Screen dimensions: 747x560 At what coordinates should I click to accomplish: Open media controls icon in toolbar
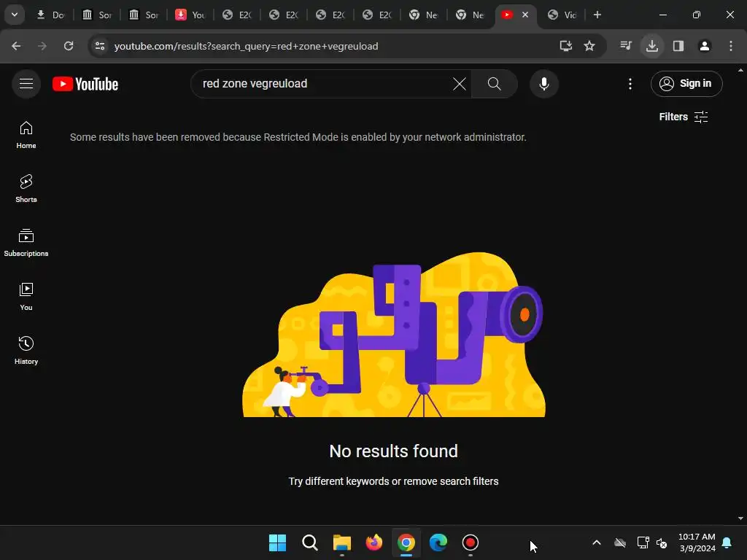pyautogui.click(x=626, y=46)
